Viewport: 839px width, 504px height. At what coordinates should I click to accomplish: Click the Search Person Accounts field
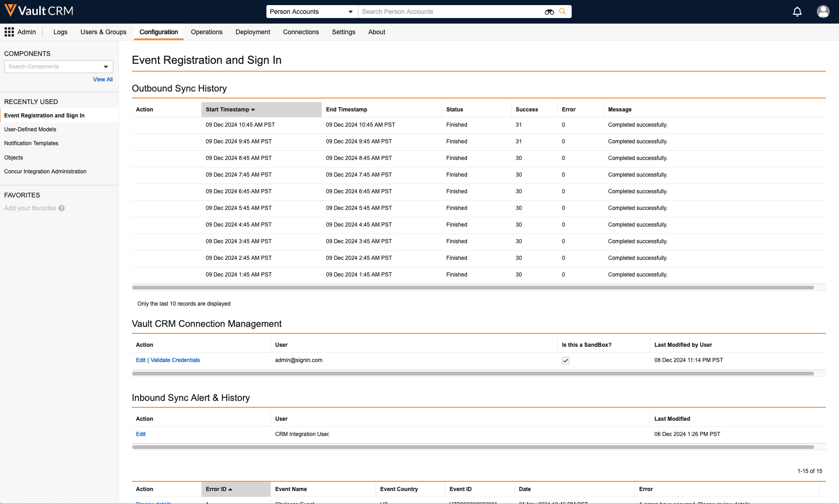point(451,12)
